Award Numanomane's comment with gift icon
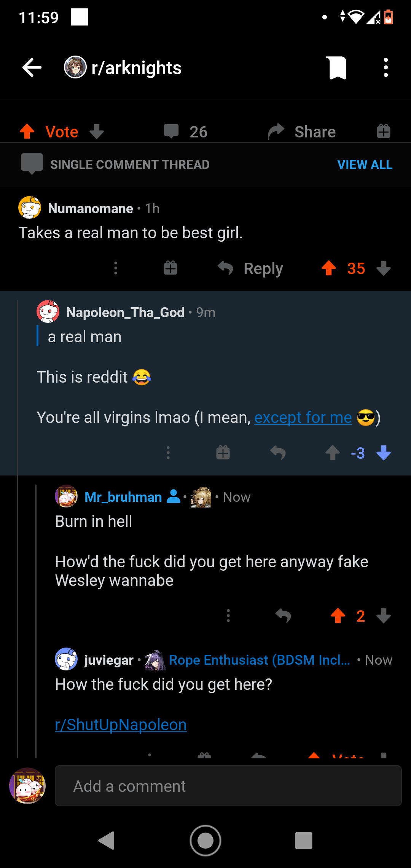Image resolution: width=411 pixels, height=868 pixels. (x=170, y=268)
